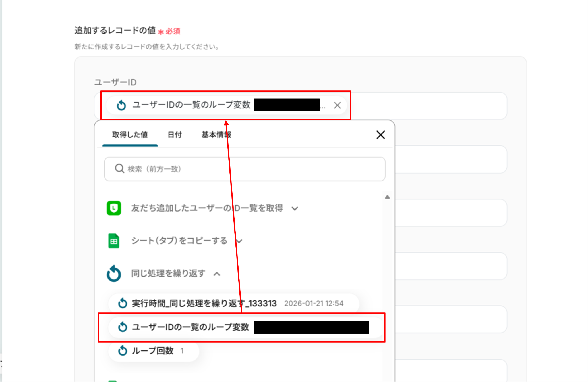
Task: Remove the ユーザーID loop variable chip
Action: (x=337, y=105)
